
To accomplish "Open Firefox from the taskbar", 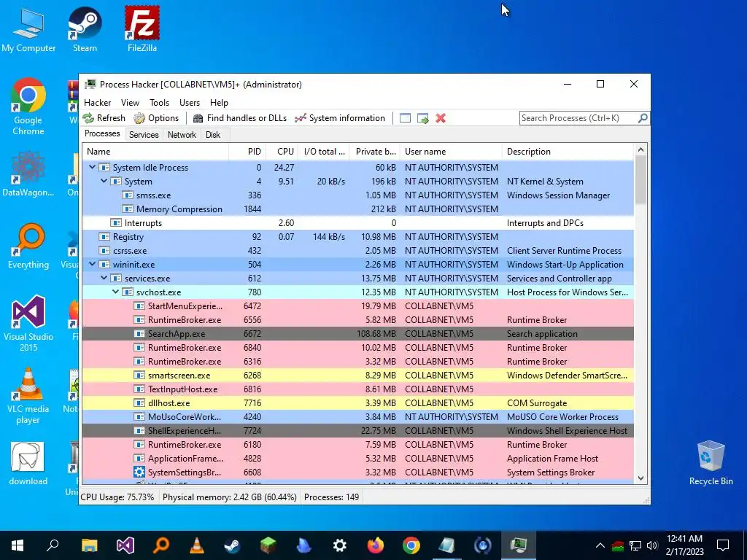I will point(376,545).
